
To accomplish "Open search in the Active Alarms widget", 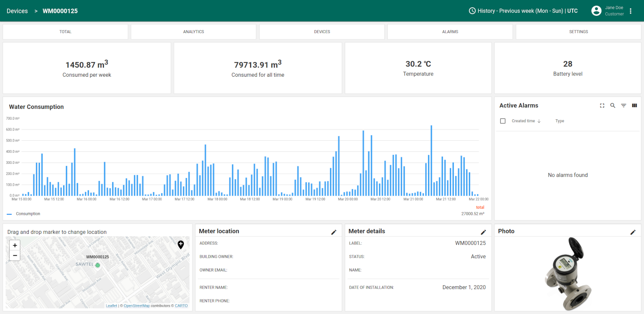I will [x=613, y=106].
